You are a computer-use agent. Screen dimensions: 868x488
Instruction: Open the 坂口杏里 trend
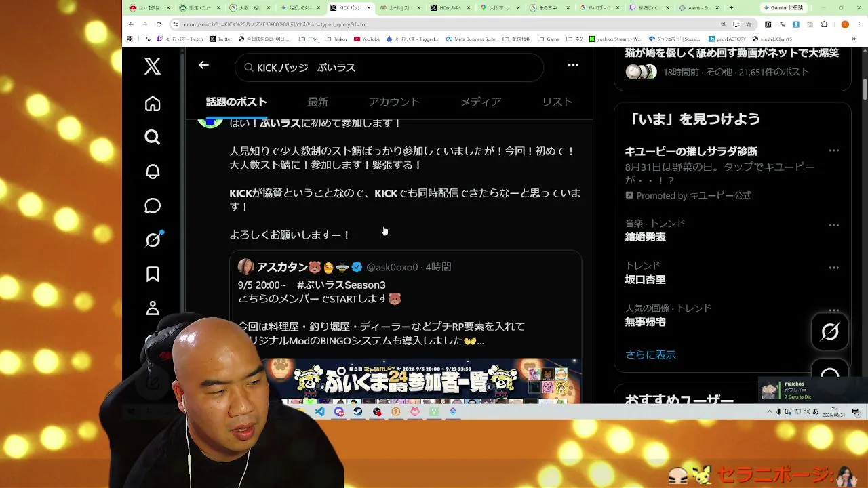(646, 279)
